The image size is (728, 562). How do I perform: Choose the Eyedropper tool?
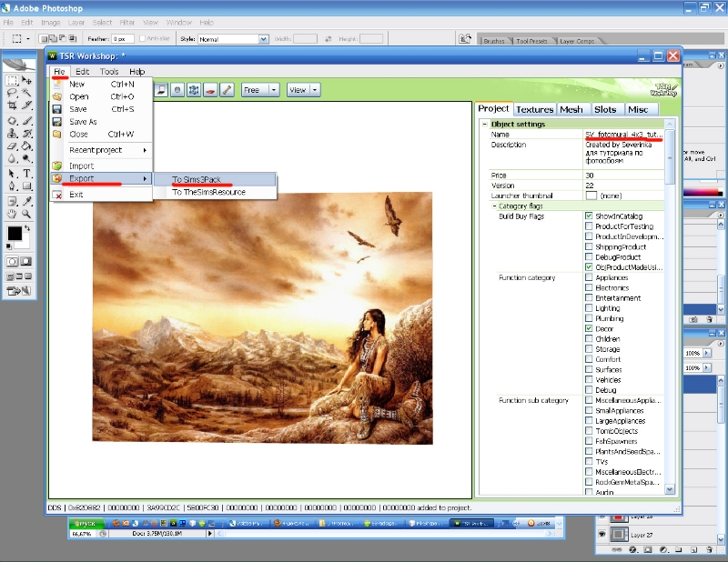coord(27,201)
